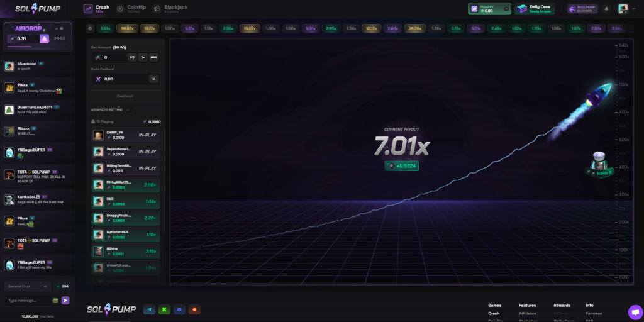The height and width of the screenshot is (322, 644).
Task: Set bet to MAX
Action: [x=153, y=57]
